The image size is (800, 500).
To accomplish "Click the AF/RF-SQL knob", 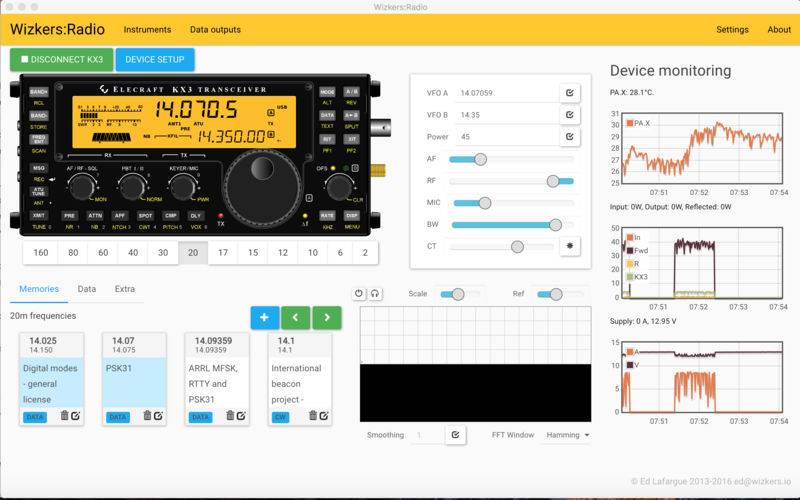I will [x=82, y=187].
